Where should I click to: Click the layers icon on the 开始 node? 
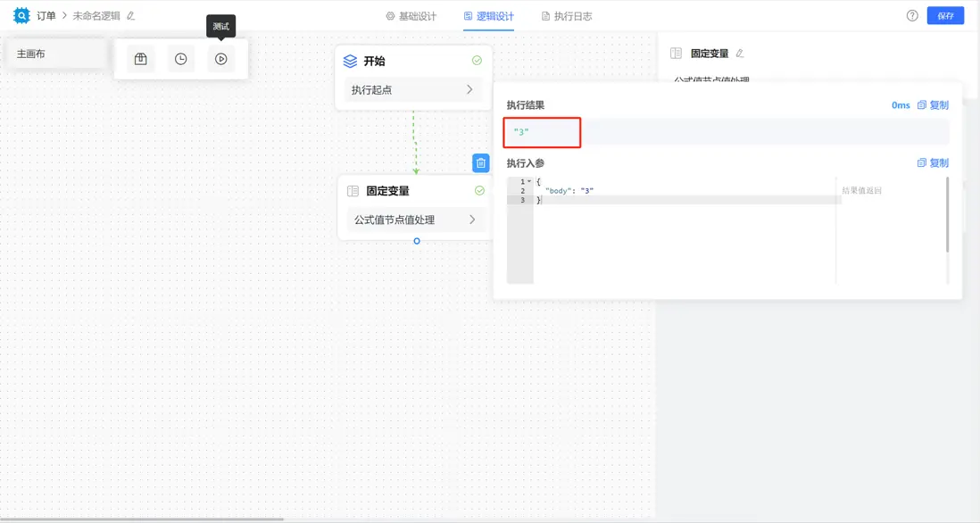point(351,60)
